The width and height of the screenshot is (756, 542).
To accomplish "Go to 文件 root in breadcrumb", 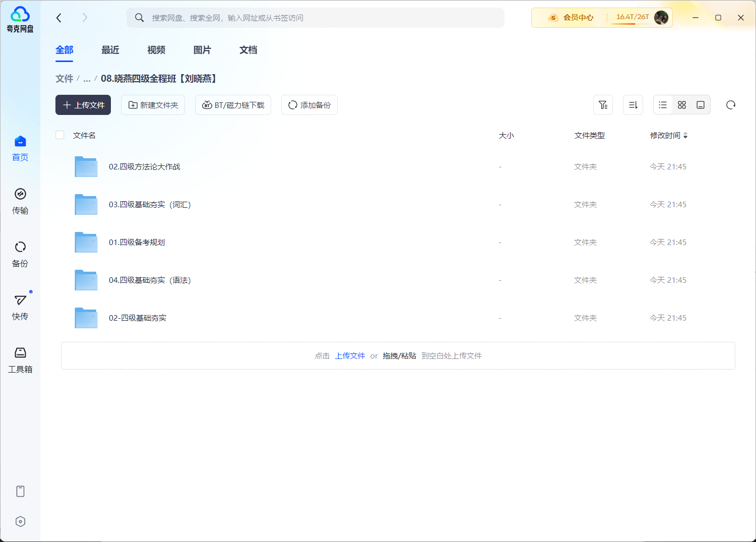I will (65, 79).
